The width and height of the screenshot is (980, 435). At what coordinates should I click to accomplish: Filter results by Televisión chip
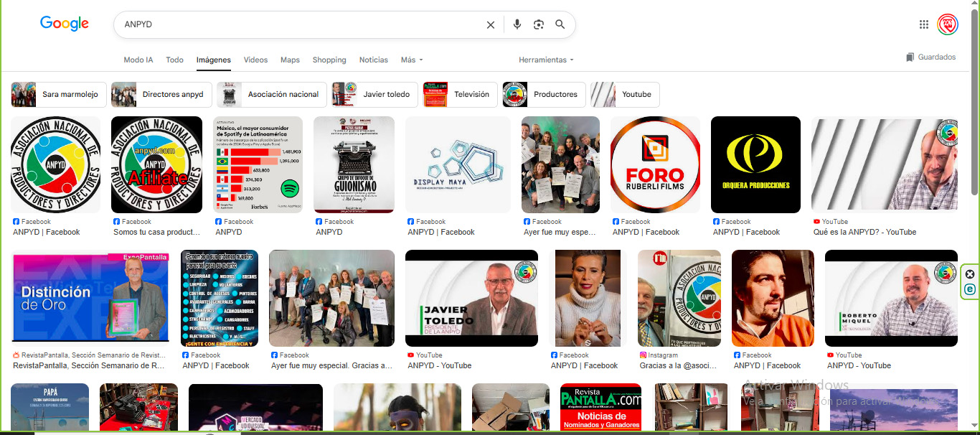coord(459,95)
